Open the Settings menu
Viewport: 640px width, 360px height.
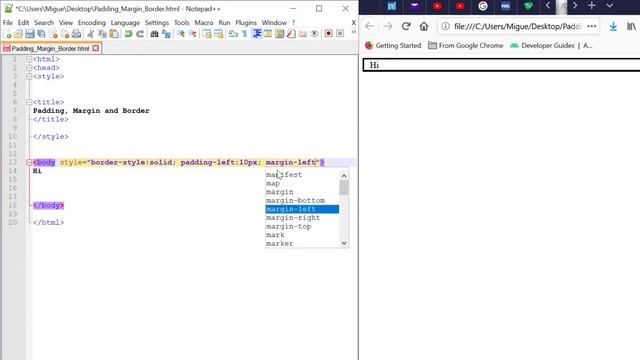pyautogui.click(x=156, y=23)
